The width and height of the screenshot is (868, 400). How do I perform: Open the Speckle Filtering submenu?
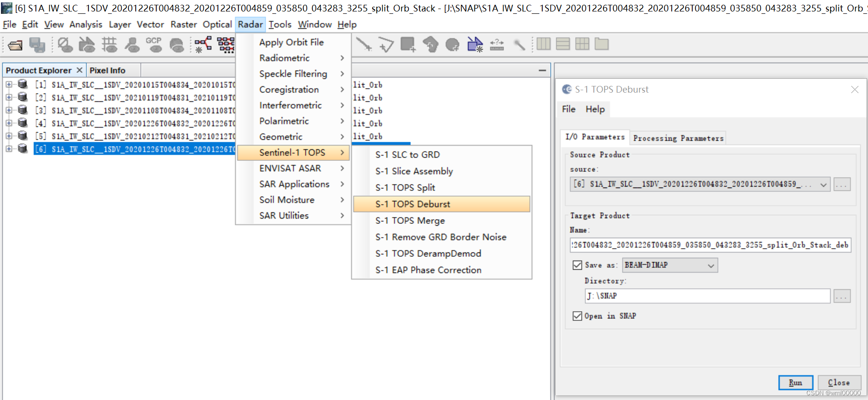pos(294,74)
